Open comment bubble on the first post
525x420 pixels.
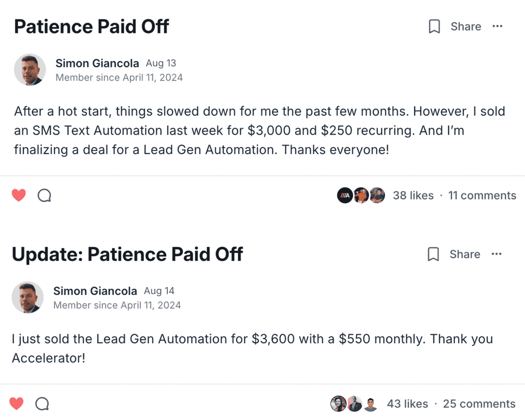coord(44,195)
